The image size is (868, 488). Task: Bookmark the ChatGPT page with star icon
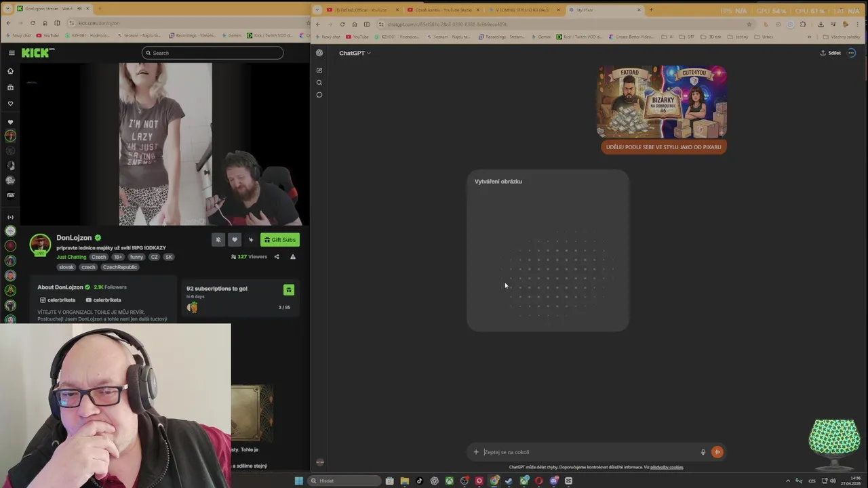point(749,24)
